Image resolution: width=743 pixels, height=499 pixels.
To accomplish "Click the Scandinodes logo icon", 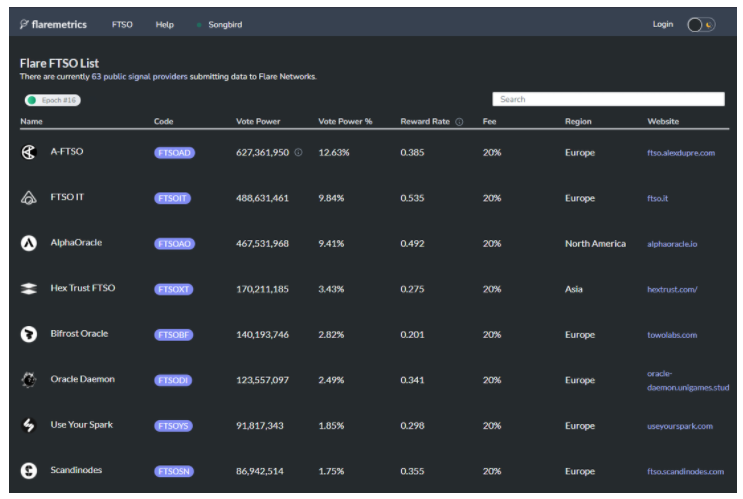I will coord(29,470).
